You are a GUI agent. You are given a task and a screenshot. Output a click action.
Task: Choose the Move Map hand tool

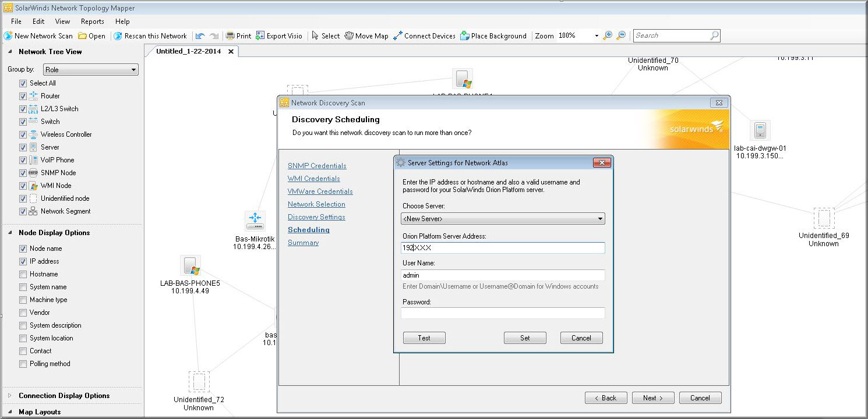pos(366,35)
